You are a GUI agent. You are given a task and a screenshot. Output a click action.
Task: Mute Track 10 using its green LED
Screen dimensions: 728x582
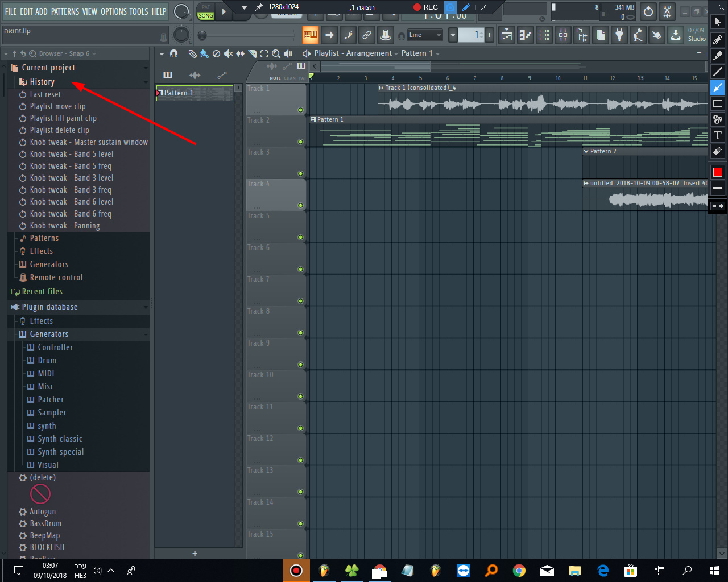300,397
